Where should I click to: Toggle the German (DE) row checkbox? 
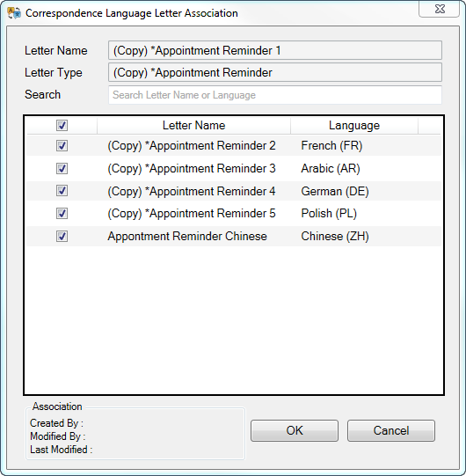coord(62,191)
